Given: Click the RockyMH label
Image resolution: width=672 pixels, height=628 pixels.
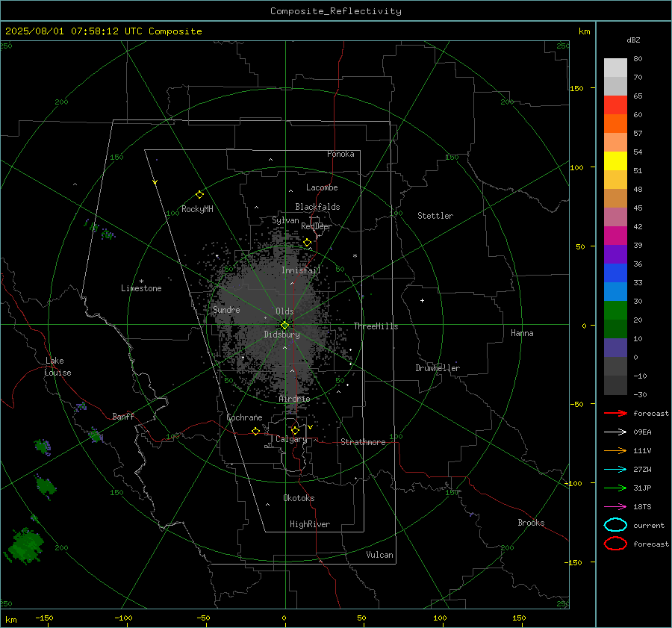Looking at the screenshot, I should [x=197, y=209].
